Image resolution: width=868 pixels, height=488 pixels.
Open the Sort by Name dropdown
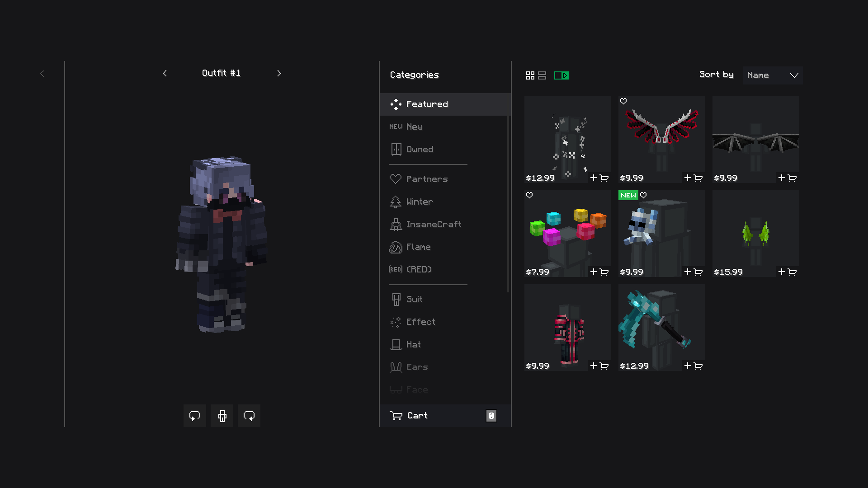tap(773, 75)
